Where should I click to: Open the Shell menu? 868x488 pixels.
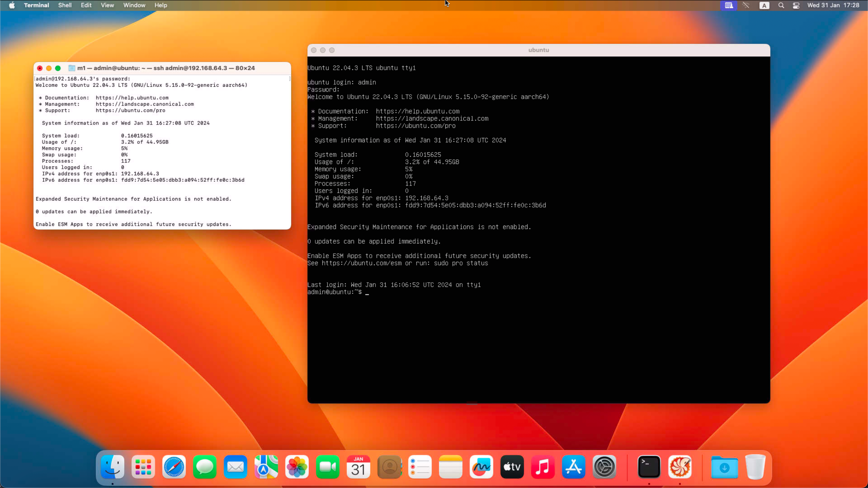(65, 5)
